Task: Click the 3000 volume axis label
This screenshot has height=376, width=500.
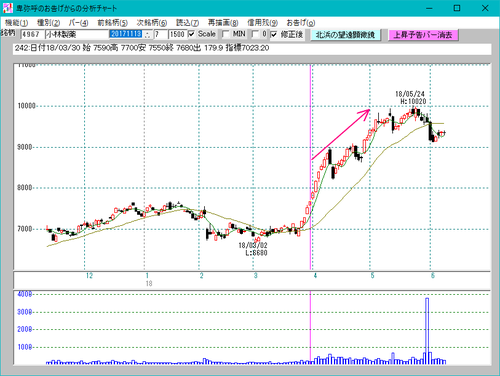Action: pyautogui.click(x=25, y=312)
